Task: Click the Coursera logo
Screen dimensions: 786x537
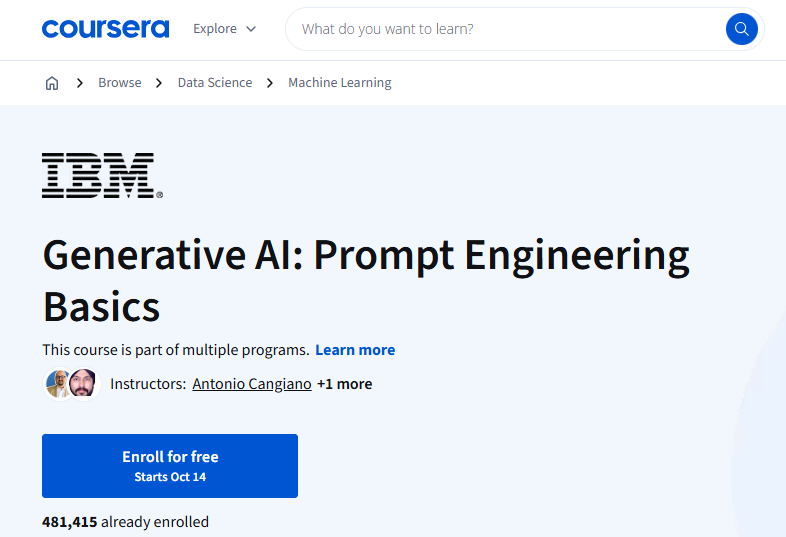Action: point(105,29)
